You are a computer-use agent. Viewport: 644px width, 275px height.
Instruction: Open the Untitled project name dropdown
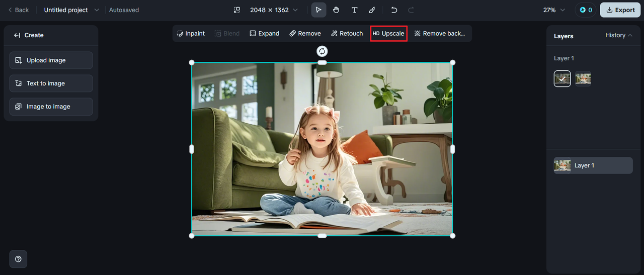click(x=71, y=10)
